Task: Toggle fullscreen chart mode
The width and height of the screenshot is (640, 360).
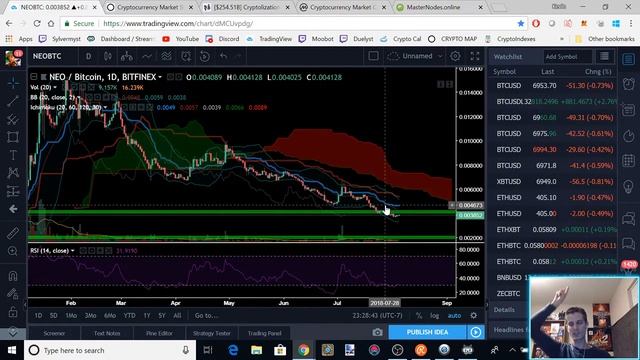Action: click(475, 56)
